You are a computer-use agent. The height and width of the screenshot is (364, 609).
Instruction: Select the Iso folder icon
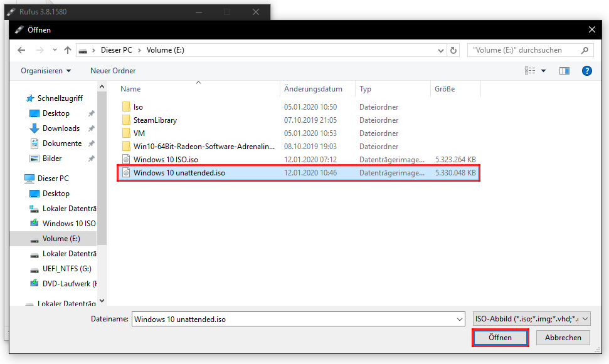[126, 107]
